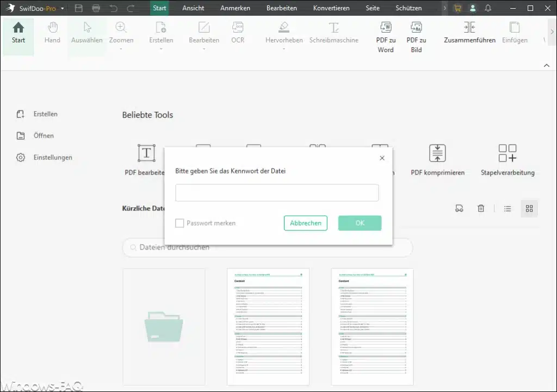Open the shopping cart icon
Screen dimensions: 557x392
pyautogui.click(x=457, y=8)
